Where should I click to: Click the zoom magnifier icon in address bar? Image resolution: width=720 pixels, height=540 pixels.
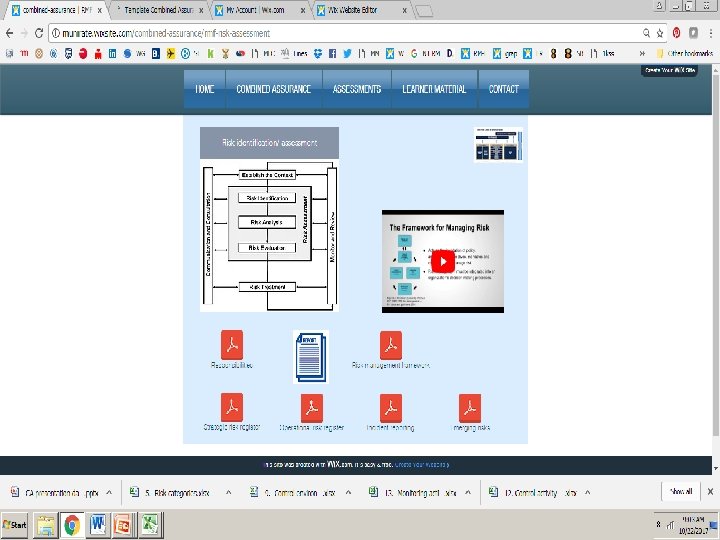click(x=647, y=33)
